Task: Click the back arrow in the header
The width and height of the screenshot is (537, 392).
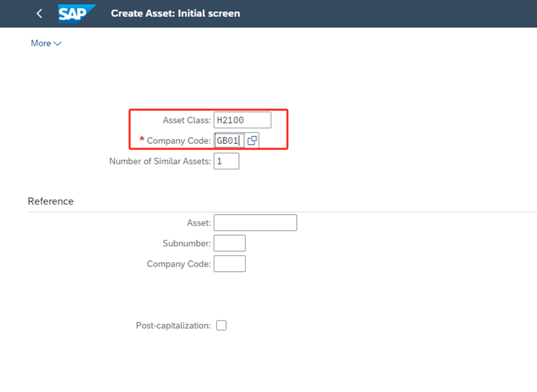Action: [x=39, y=13]
